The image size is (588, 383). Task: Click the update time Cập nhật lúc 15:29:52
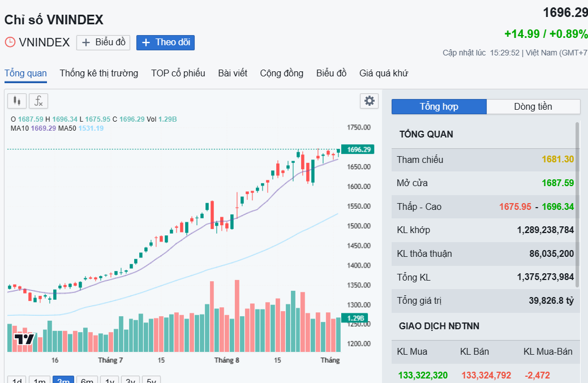tap(481, 53)
